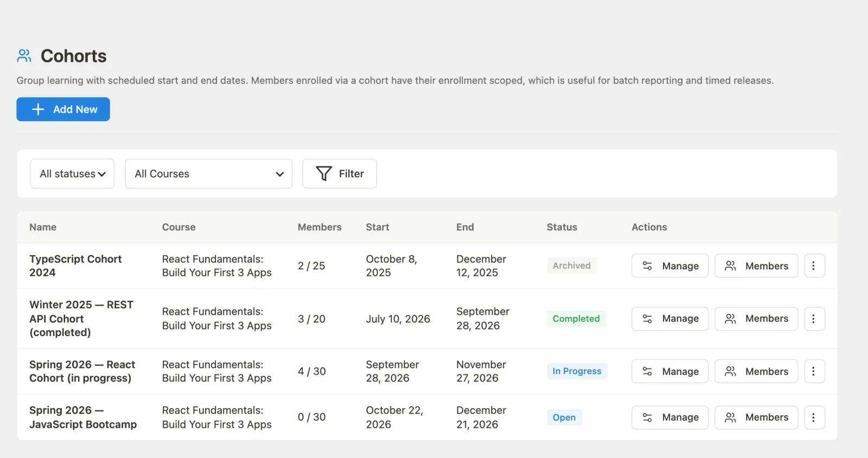Click the End column header

coord(465,227)
